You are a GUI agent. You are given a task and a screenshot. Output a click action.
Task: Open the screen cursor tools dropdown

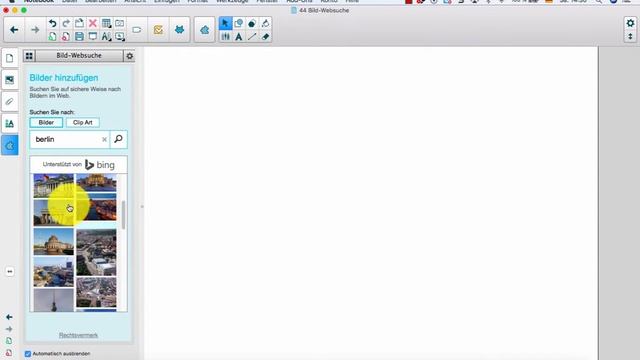tap(120, 37)
